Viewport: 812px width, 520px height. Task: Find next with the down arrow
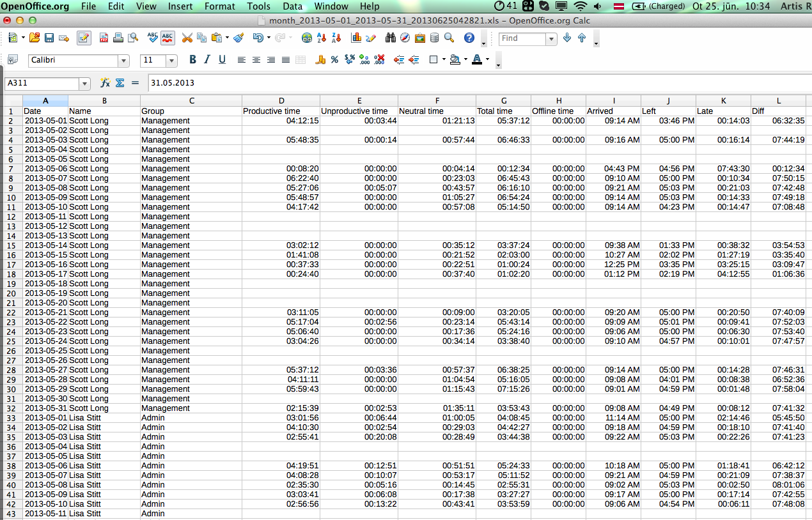(567, 38)
